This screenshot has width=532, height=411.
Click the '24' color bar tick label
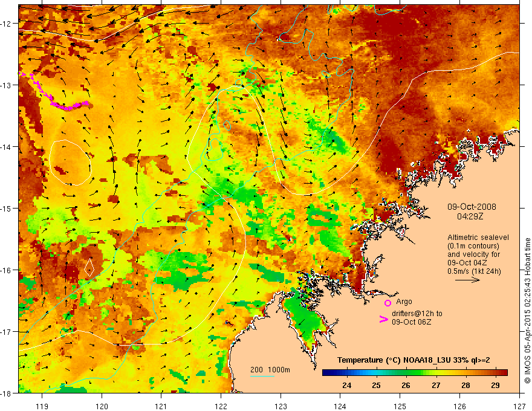tap(347, 385)
